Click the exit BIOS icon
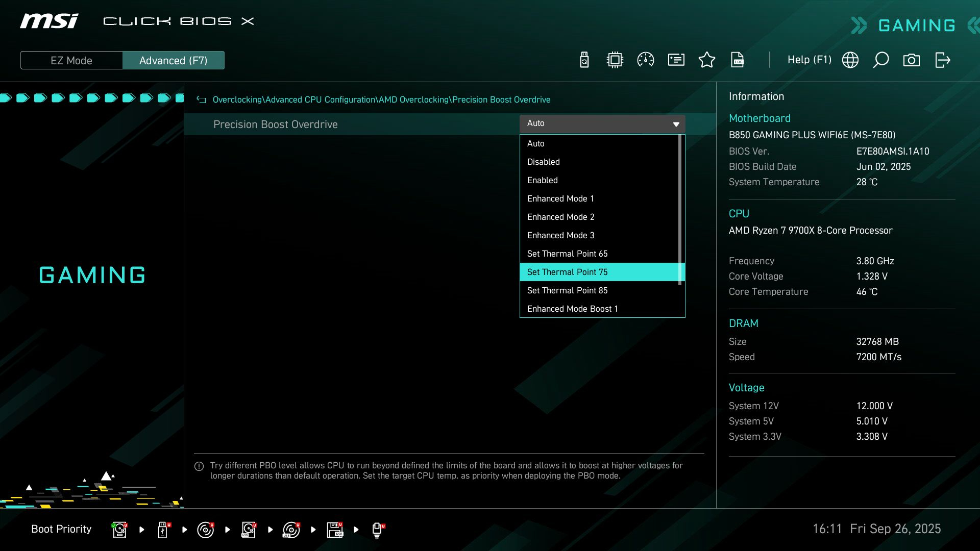 [x=942, y=60]
